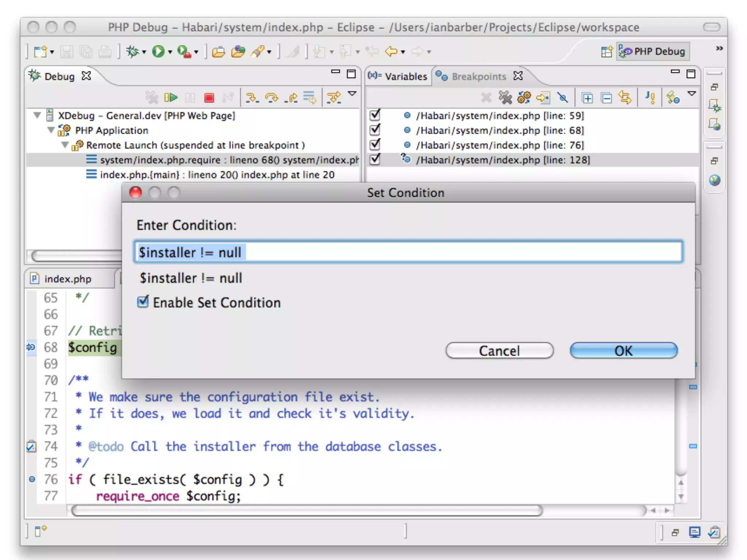Open the Debug toolbar icon dropdown arrow
Image resolution: width=747 pixels, height=560 pixels.
click(x=144, y=52)
